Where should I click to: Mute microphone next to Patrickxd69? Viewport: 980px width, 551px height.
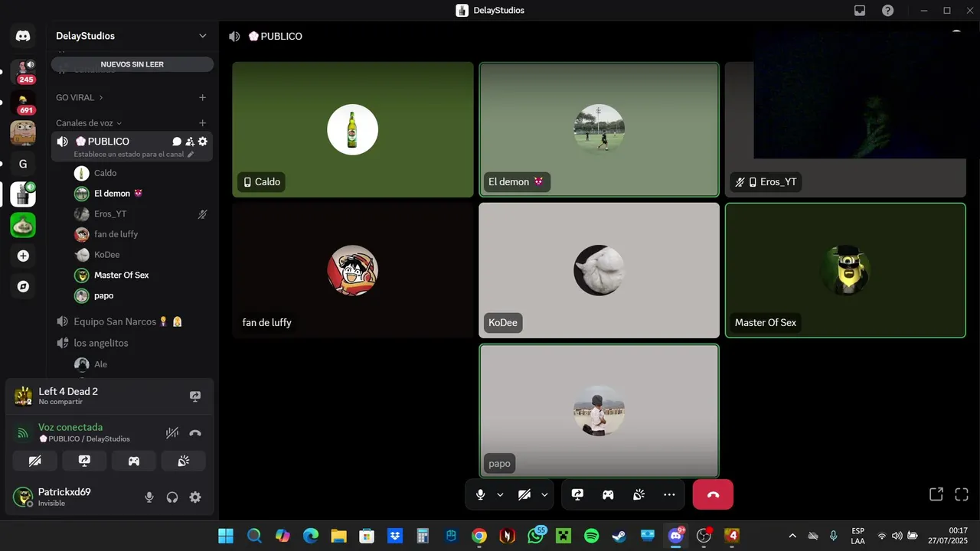pyautogui.click(x=149, y=497)
